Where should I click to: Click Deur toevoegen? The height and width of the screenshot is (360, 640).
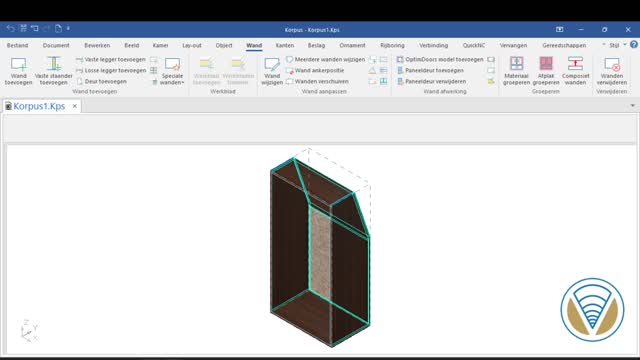click(101, 82)
